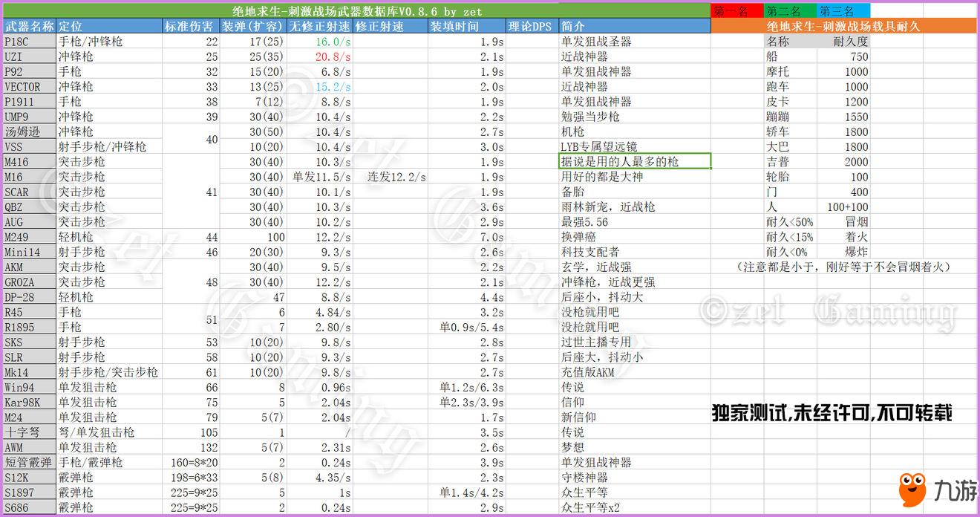980x517 pixels.
Task: Select the VSS weapon name cell
Action: pyautogui.click(x=29, y=147)
